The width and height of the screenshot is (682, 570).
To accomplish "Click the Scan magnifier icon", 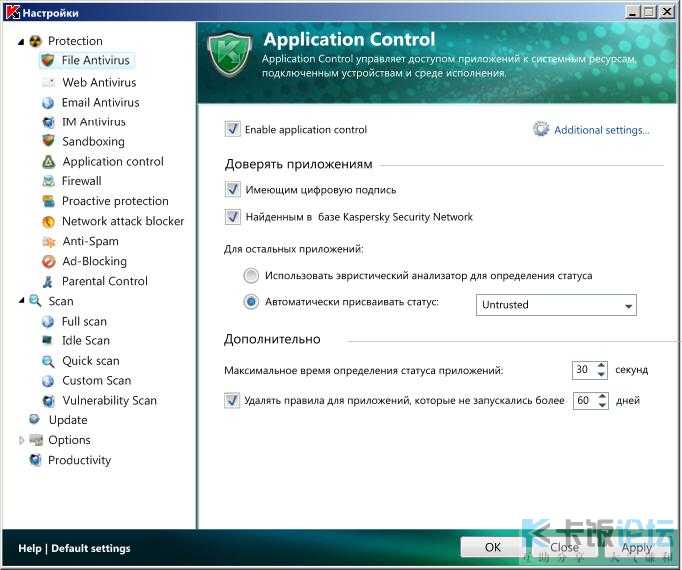I will pyautogui.click(x=35, y=301).
